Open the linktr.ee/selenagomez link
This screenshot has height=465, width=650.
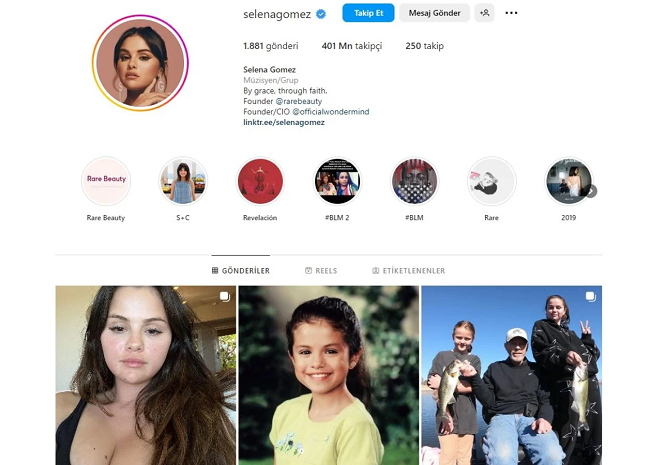pyautogui.click(x=284, y=122)
